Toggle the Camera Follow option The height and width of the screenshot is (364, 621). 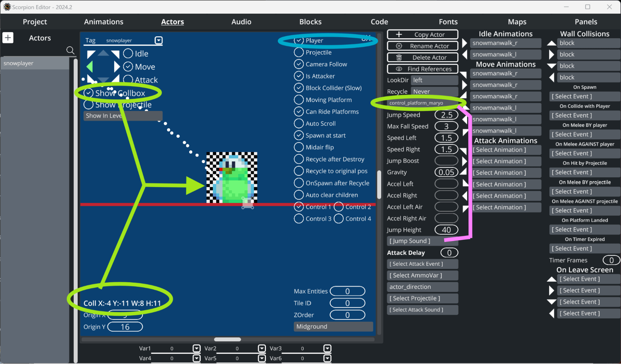click(x=299, y=64)
